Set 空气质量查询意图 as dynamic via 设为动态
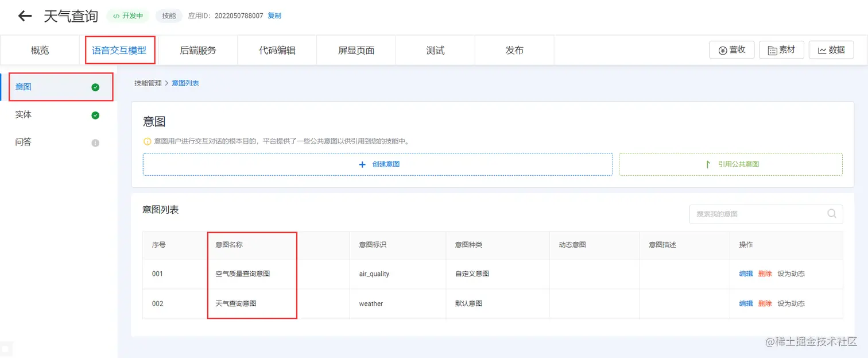The image size is (868, 358). [x=791, y=274]
